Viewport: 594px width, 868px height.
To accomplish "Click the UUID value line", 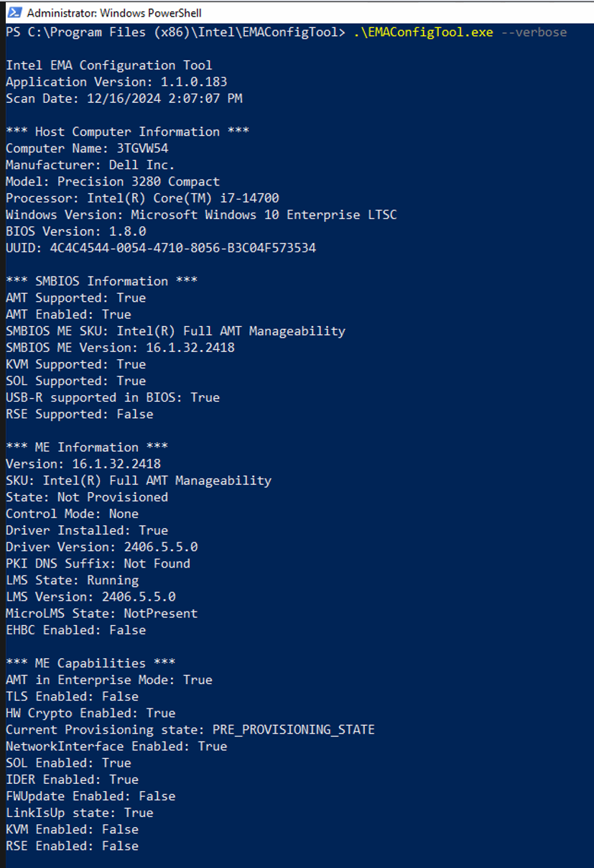I will (161, 248).
